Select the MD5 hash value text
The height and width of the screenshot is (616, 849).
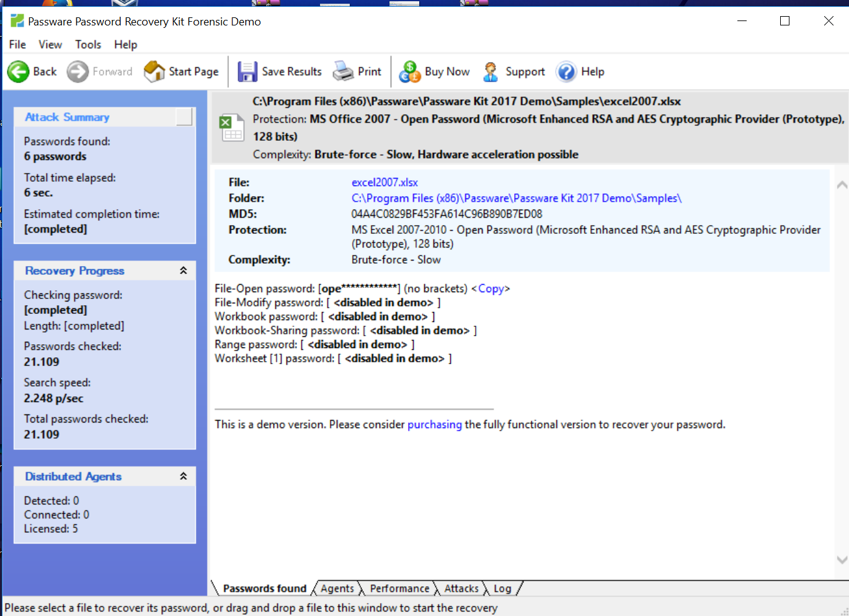tap(447, 214)
